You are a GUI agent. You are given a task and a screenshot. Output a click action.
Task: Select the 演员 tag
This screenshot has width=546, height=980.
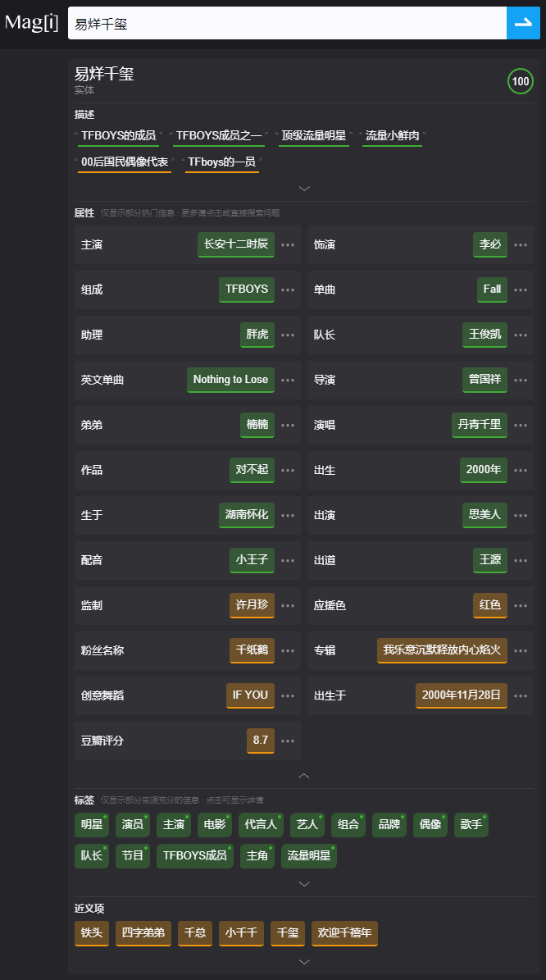click(133, 824)
